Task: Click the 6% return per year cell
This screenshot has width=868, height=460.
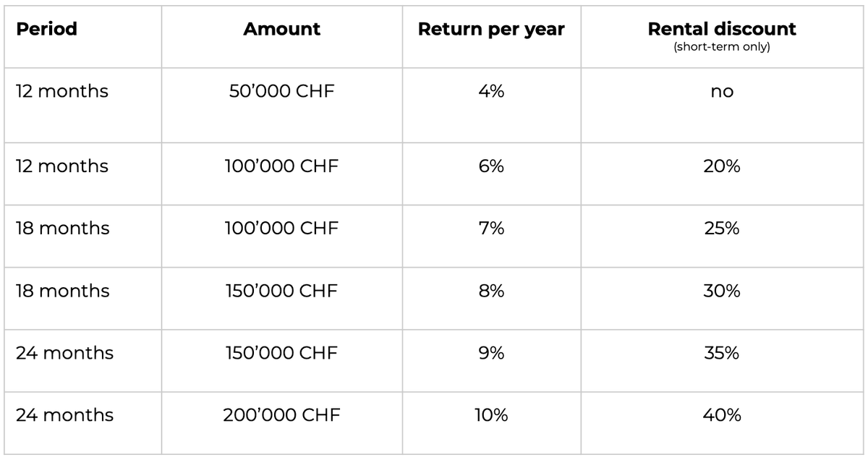Action: coord(491,166)
